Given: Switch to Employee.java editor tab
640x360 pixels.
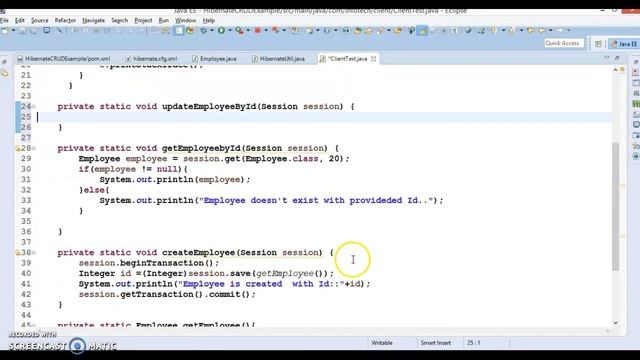Looking at the screenshot, I should (215, 59).
